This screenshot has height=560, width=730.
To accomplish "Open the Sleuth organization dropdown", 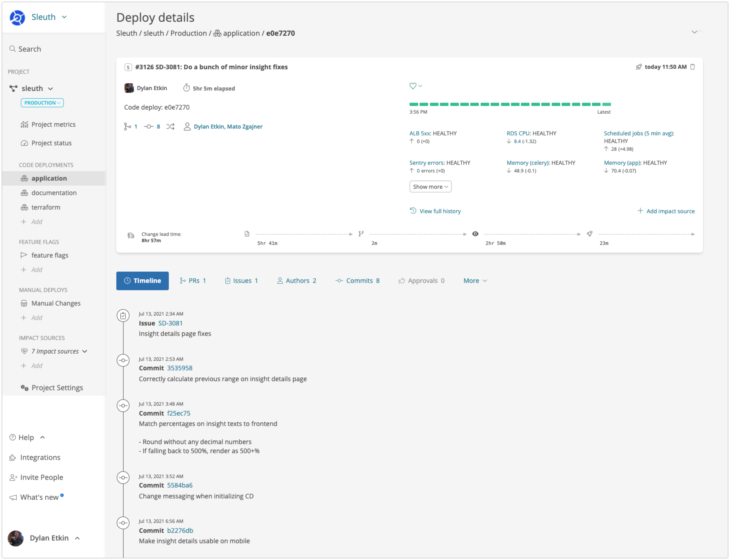I will 49,17.
